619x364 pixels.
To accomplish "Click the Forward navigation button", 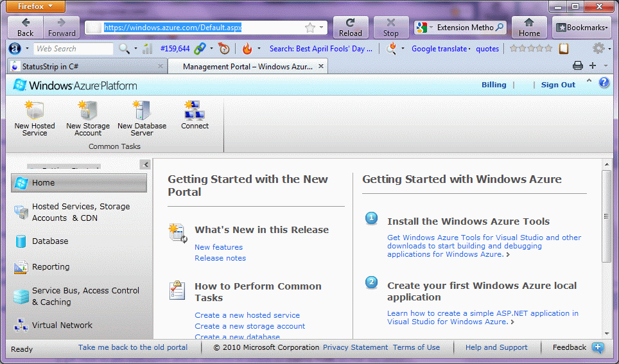I will coord(62,28).
